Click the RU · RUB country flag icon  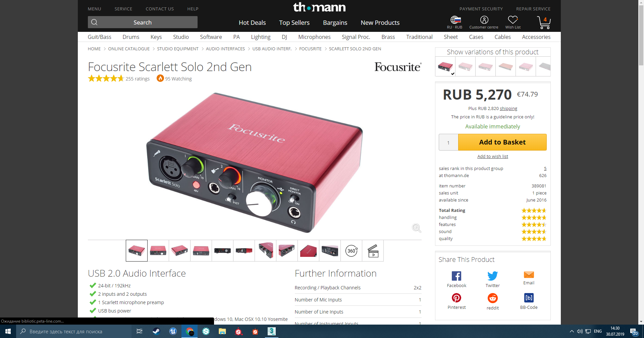coord(455,20)
